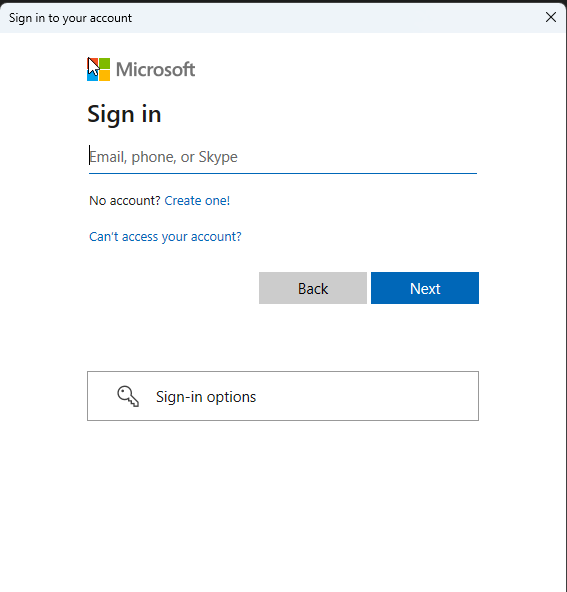Click the 'No account?' text
This screenshot has height=592, width=567.
125,200
